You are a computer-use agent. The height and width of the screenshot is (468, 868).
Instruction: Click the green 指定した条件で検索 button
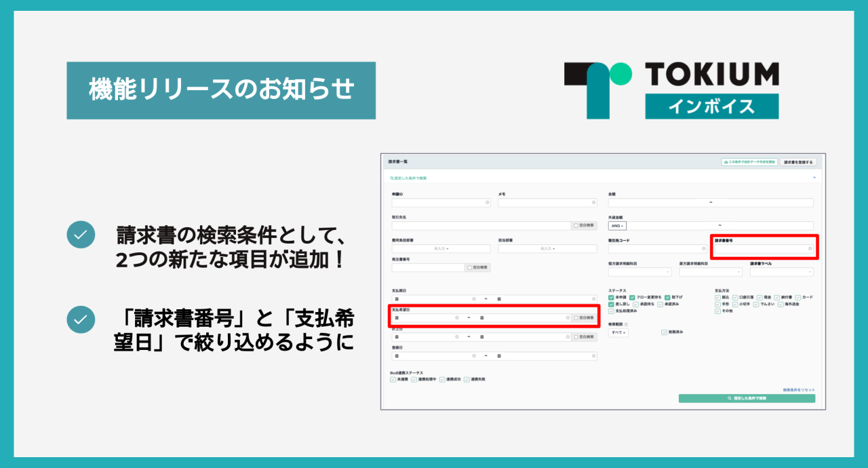coord(747,399)
